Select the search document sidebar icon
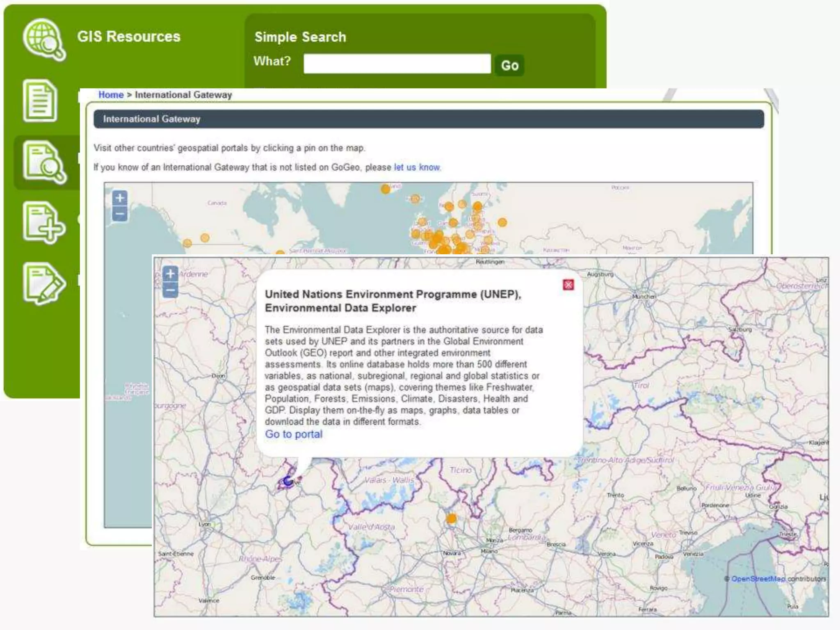The width and height of the screenshot is (840, 630). pos(43,162)
